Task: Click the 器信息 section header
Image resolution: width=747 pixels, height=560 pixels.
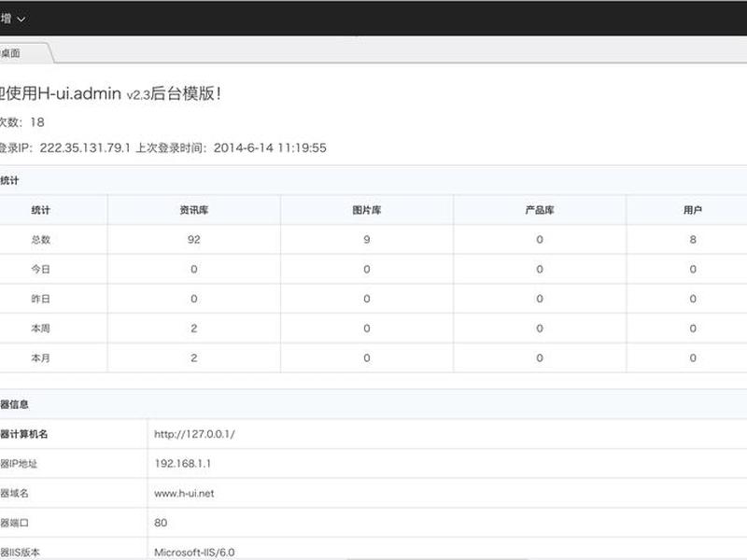Action: (14, 404)
